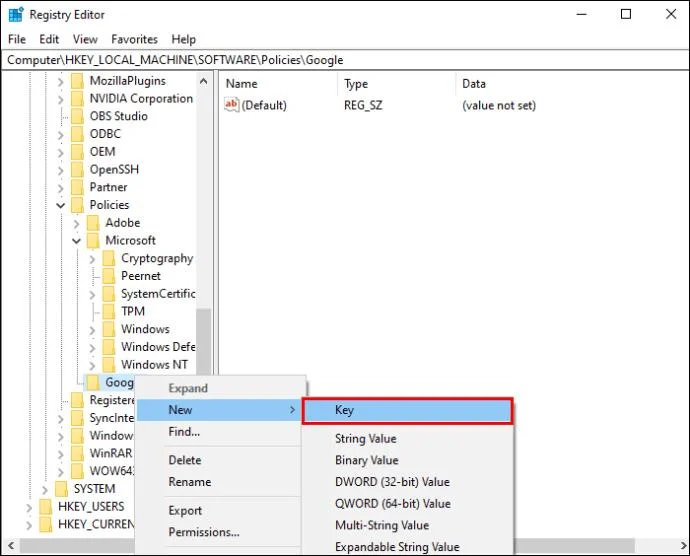Select Export in the context menu
The width and height of the screenshot is (690, 556).
219,510
